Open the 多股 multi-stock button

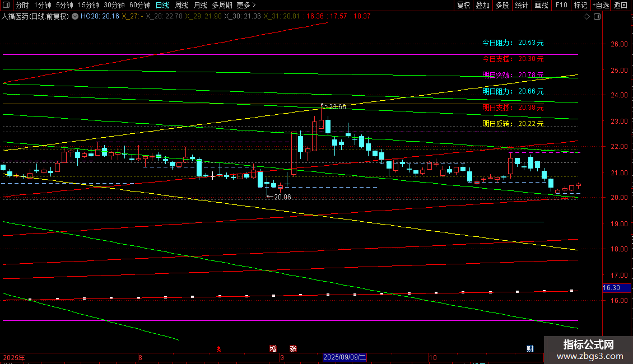[x=502, y=5]
